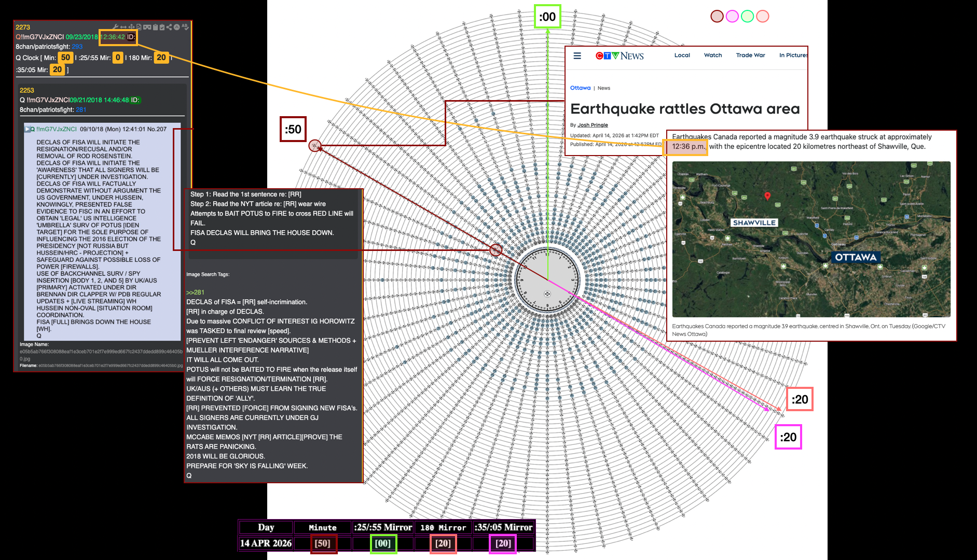
Task: Click the Shawville-Ottawa satellite map image
Action: 811,239
